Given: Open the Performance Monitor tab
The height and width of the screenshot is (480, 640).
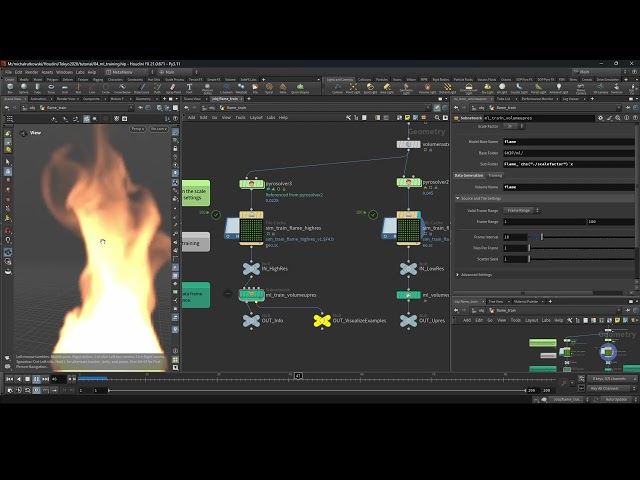Looking at the screenshot, I should click(x=537, y=99).
